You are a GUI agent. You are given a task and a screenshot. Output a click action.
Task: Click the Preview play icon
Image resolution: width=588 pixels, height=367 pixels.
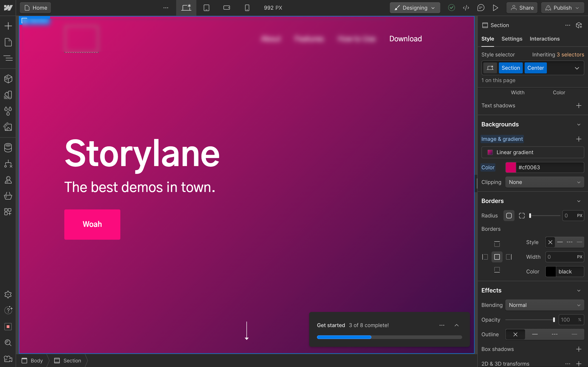point(495,8)
